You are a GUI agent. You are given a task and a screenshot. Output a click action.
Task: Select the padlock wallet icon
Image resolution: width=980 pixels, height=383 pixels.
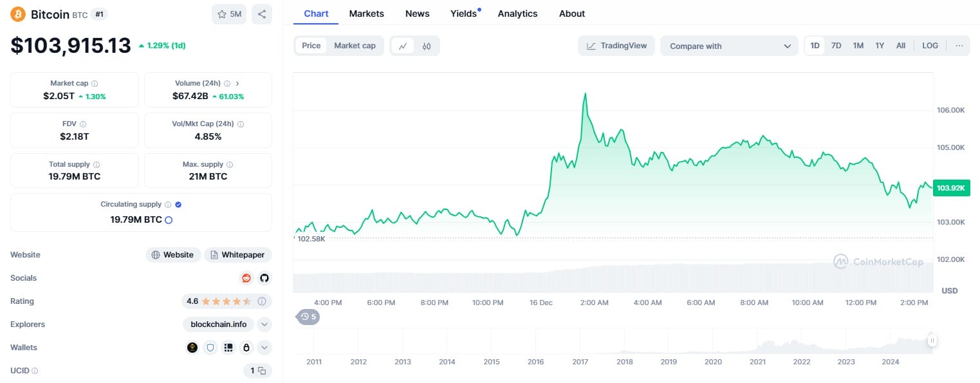[x=246, y=348]
